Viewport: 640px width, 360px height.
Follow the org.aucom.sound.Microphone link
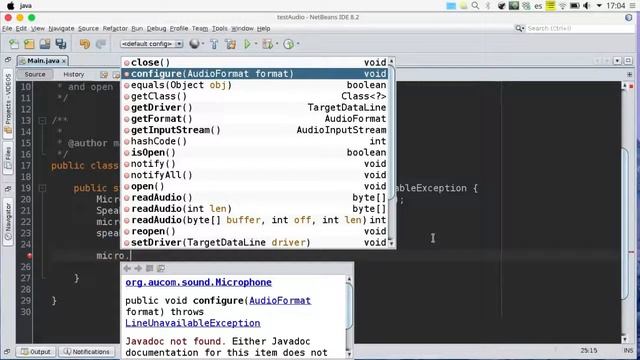click(198, 282)
